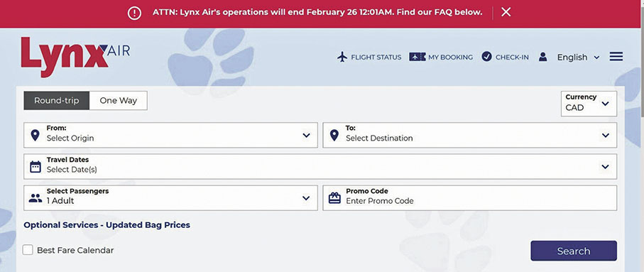Enable the Best Fare Calendar checkbox
644x272 pixels.
point(28,250)
